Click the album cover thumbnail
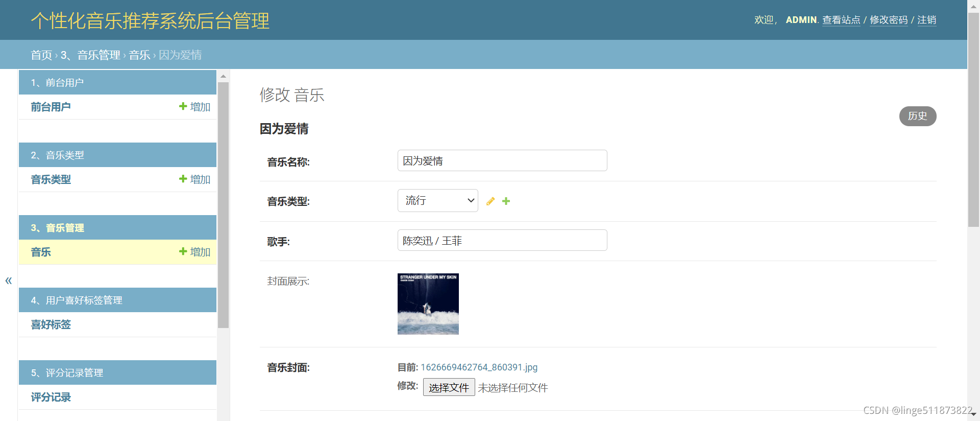 (428, 304)
